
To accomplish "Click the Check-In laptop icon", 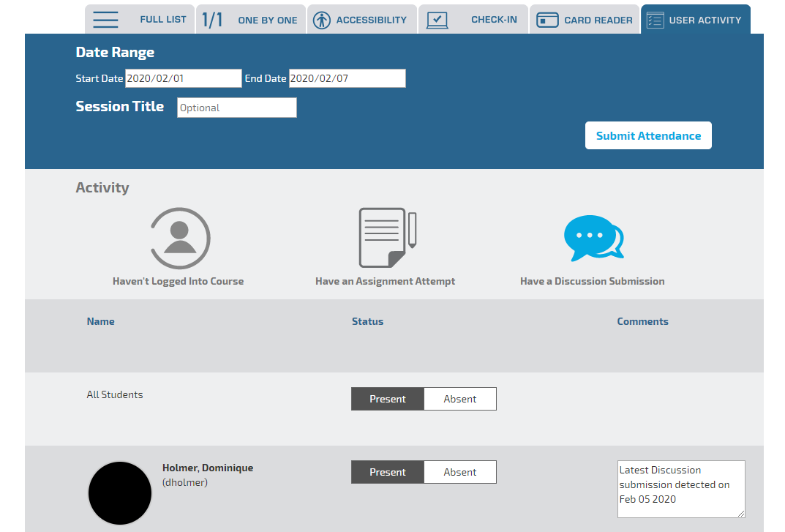I will click(437, 20).
